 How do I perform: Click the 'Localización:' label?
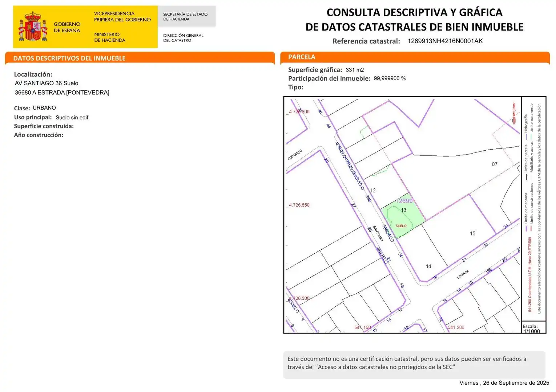pos(33,74)
